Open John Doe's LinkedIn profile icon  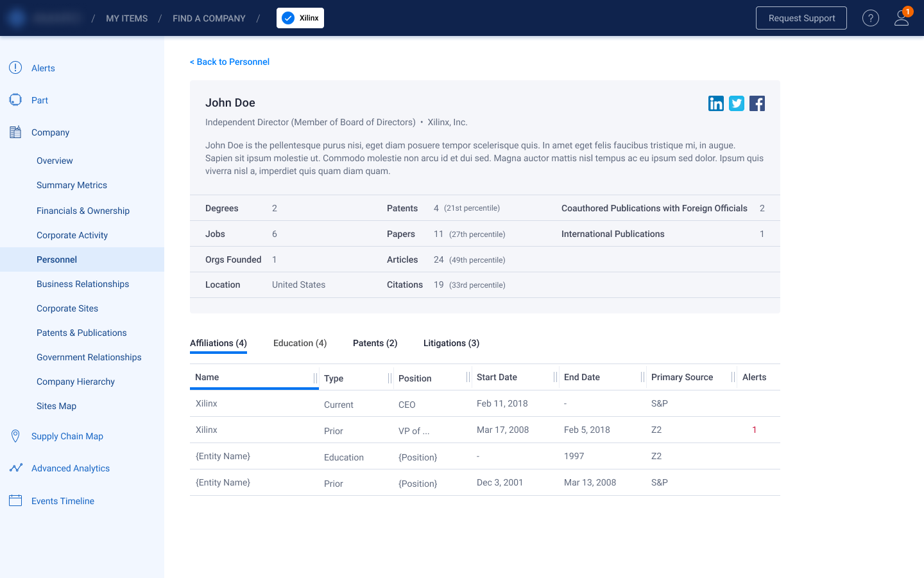[716, 103]
